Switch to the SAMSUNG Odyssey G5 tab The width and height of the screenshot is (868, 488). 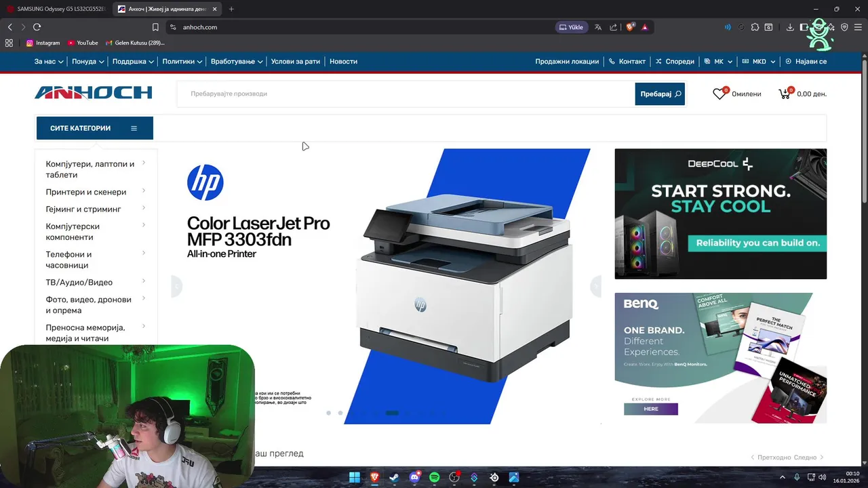(56, 9)
